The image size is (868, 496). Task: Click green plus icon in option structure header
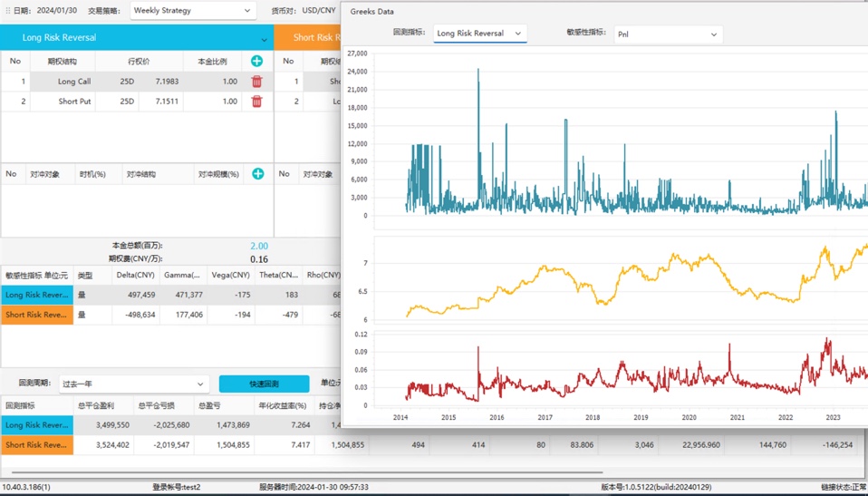point(256,61)
